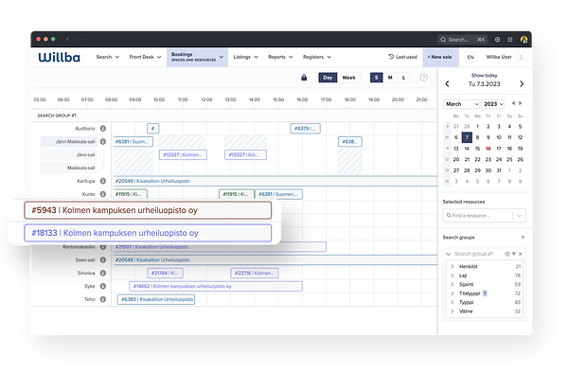Open booking #21784 in Sinivilva row

(x=165, y=273)
